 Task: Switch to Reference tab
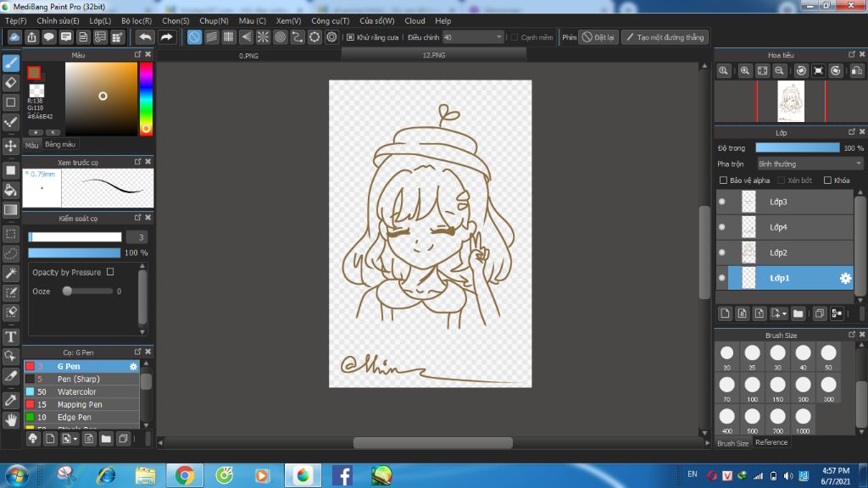(771, 442)
